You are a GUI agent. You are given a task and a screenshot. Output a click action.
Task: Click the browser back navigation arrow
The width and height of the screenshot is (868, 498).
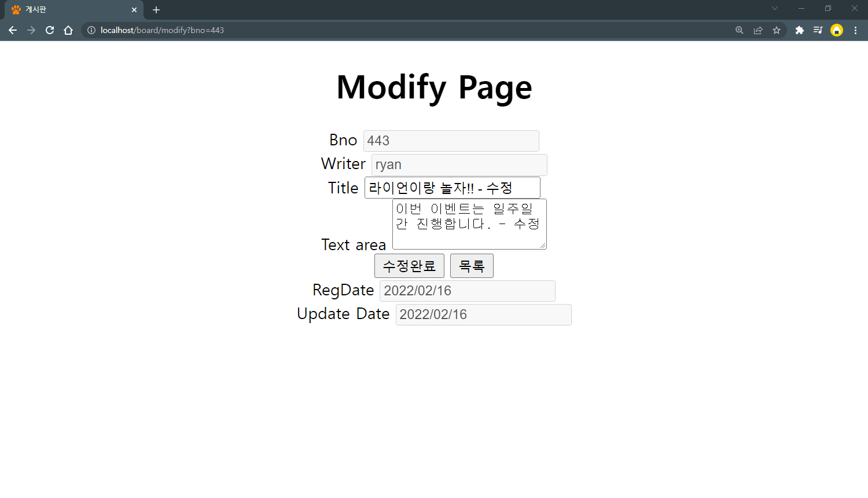pyautogui.click(x=13, y=30)
